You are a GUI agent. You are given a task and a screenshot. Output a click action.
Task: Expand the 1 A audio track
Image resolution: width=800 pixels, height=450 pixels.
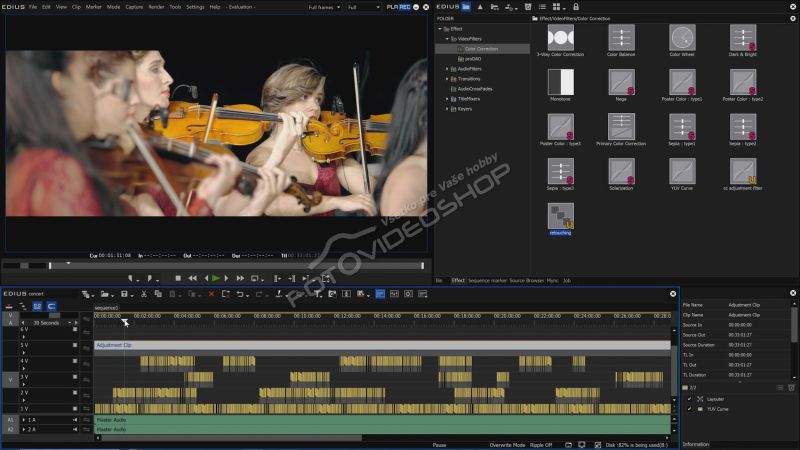click(23, 420)
